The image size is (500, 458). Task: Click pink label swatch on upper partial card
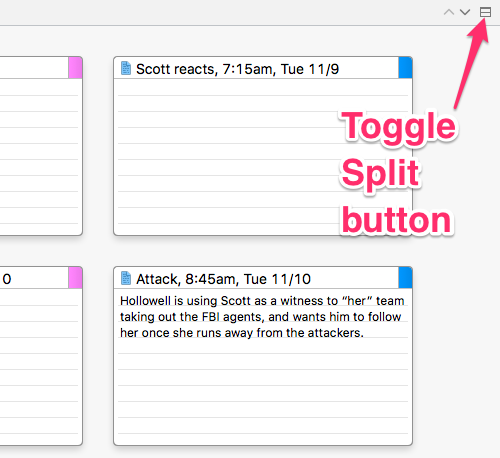pyautogui.click(x=75, y=68)
